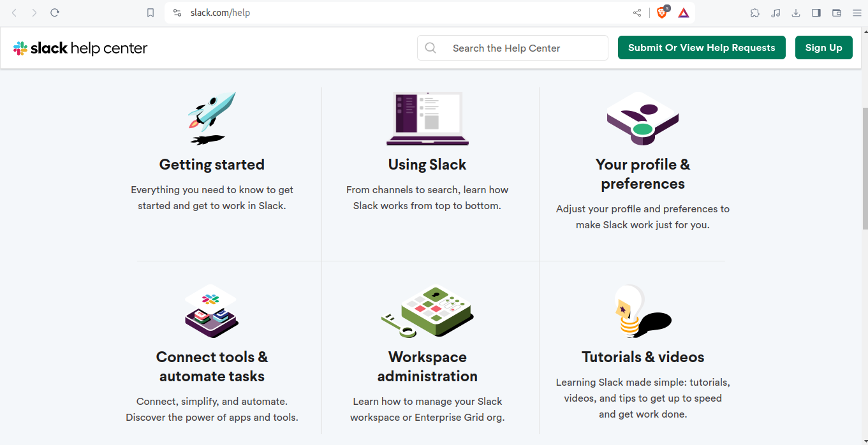Click the browser back arrow
This screenshot has width=868, height=445.
pos(14,13)
